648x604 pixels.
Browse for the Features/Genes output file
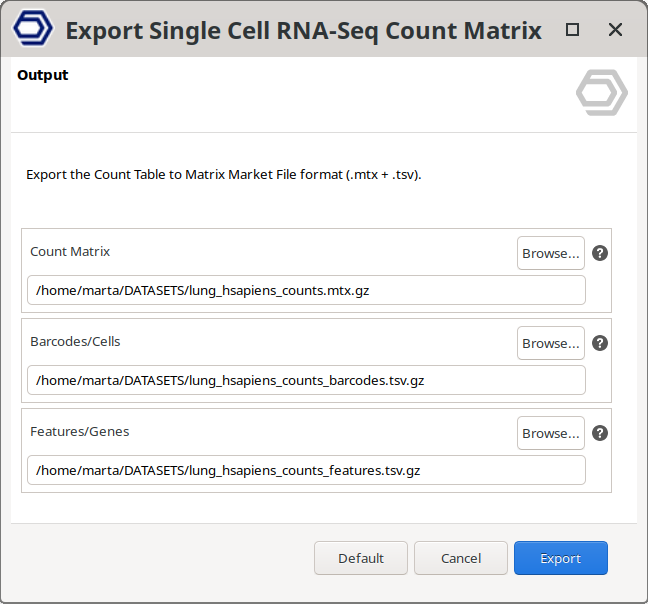coord(550,433)
